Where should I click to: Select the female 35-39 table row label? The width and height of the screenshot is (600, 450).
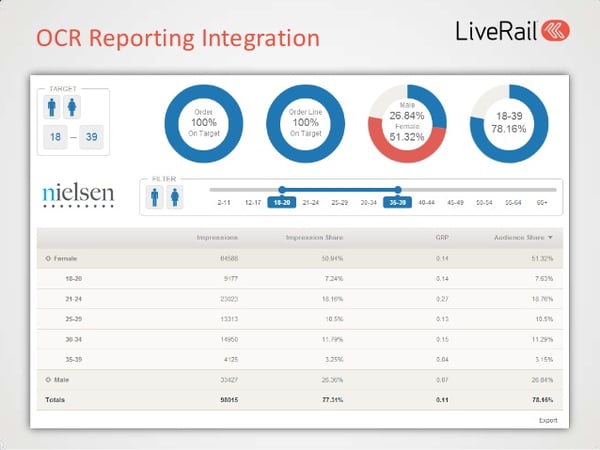pyautogui.click(x=73, y=360)
